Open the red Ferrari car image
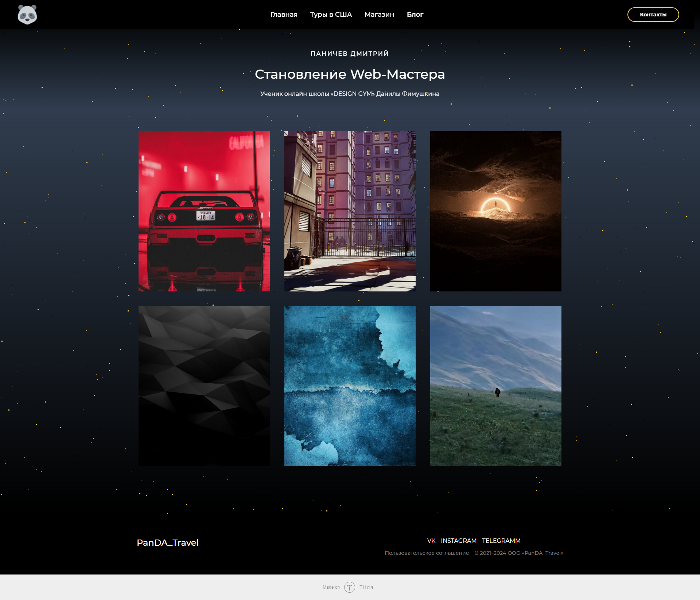This screenshot has height=600, width=700. [x=204, y=211]
